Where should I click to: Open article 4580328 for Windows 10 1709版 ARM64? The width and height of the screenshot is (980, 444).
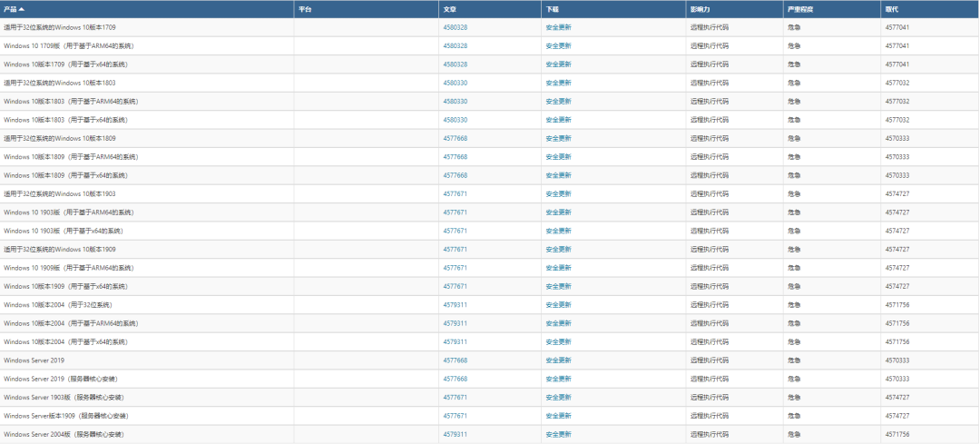(x=455, y=45)
